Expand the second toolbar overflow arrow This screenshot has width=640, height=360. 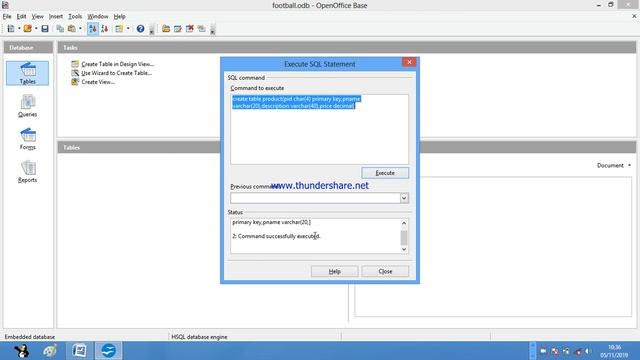[x=213, y=30]
